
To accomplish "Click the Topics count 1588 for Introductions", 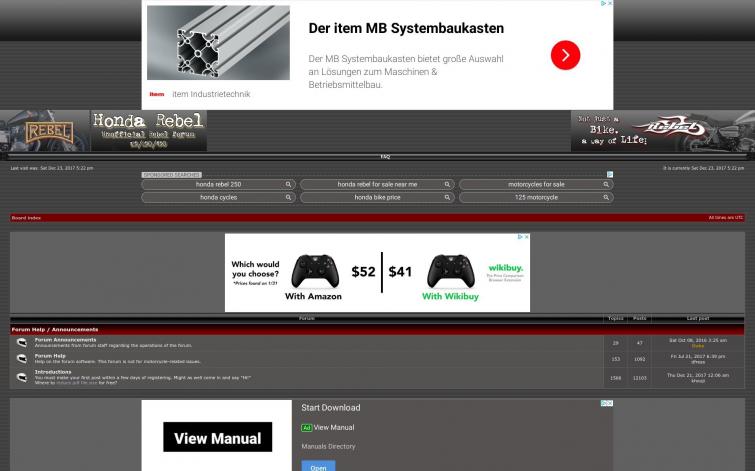I will [x=615, y=378].
